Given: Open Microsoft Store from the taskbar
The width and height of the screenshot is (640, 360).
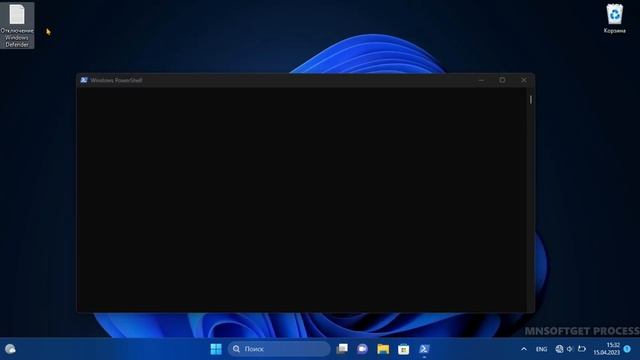Looking at the screenshot, I should click(403, 349).
